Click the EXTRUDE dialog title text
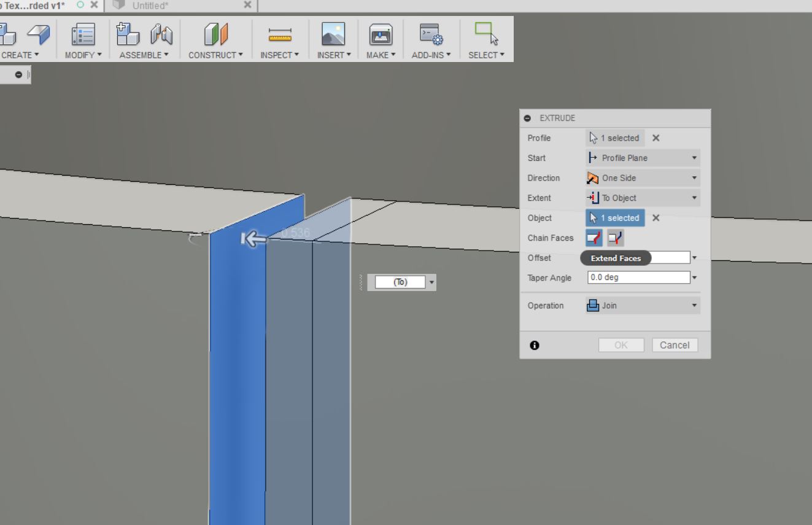 [x=557, y=118]
